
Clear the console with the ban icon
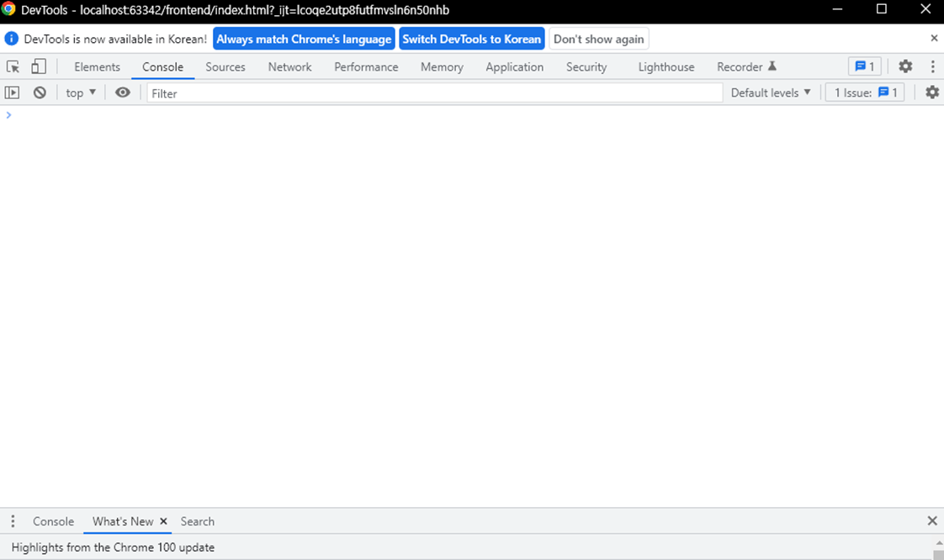(40, 92)
